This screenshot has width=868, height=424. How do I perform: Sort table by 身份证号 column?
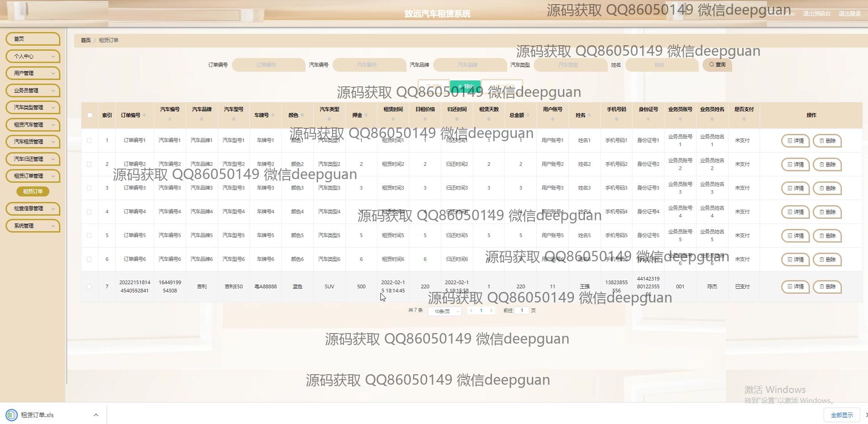click(648, 119)
